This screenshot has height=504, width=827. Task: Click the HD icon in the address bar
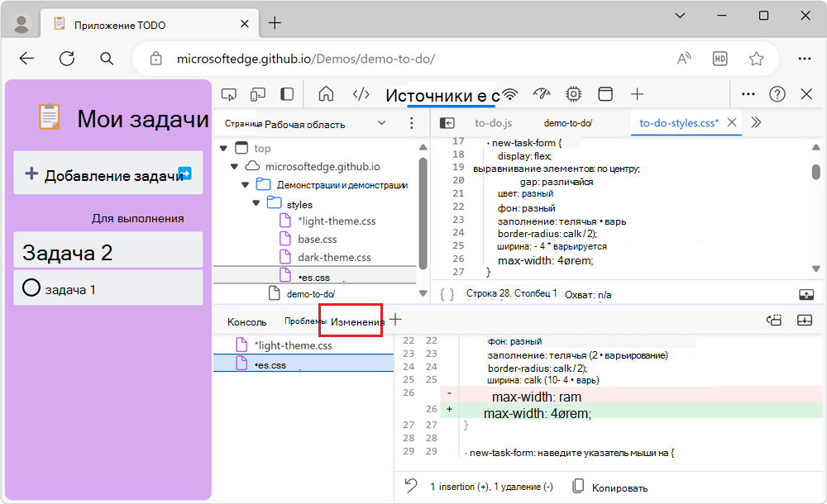click(x=720, y=59)
